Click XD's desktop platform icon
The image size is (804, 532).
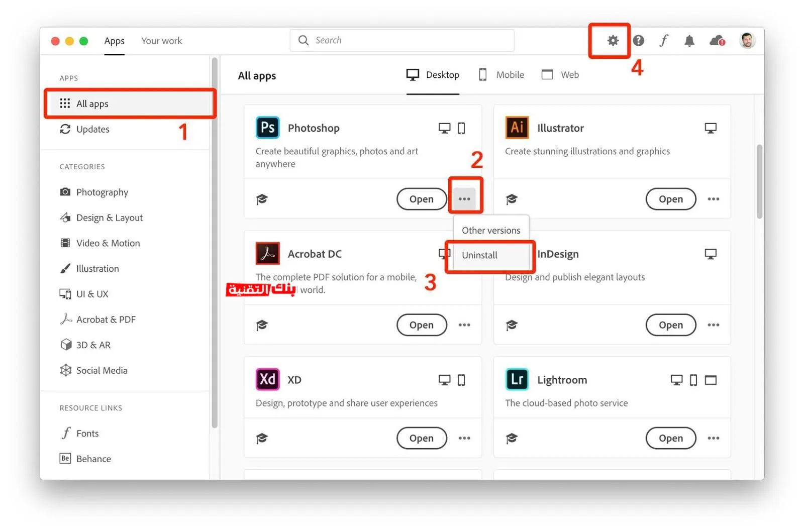(x=444, y=380)
